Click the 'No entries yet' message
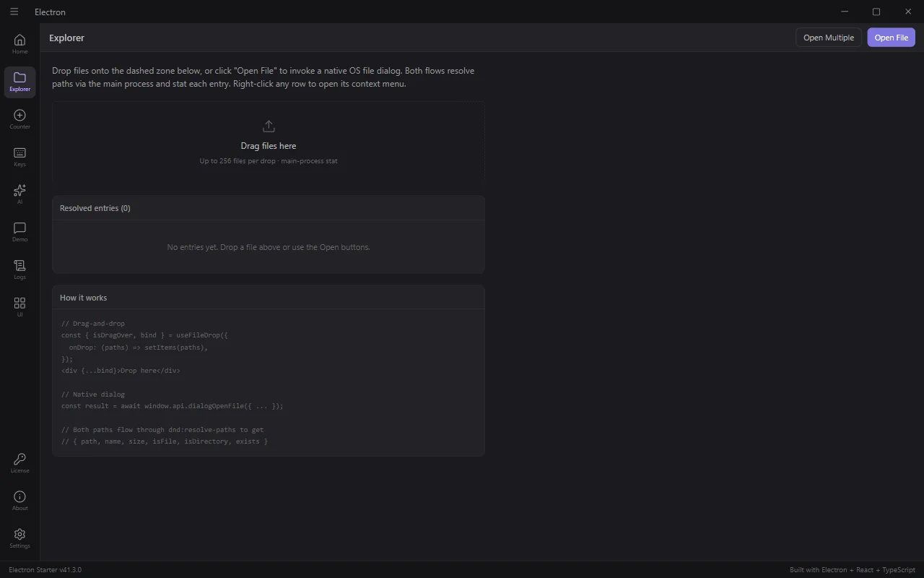The image size is (924, 578). click(269, 247)
